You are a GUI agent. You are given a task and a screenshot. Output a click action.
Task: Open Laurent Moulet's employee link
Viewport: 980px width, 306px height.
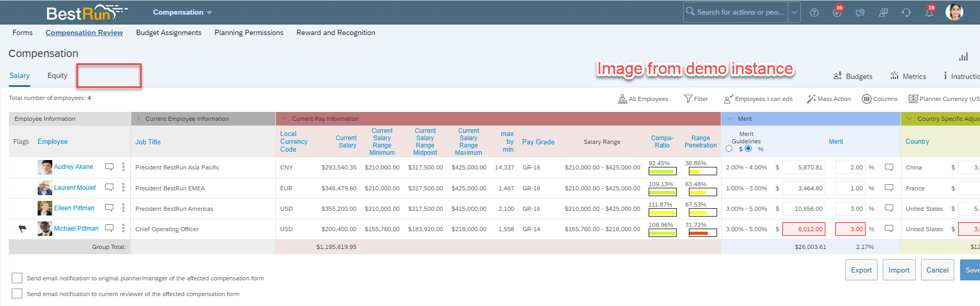[x=75, y=187]
